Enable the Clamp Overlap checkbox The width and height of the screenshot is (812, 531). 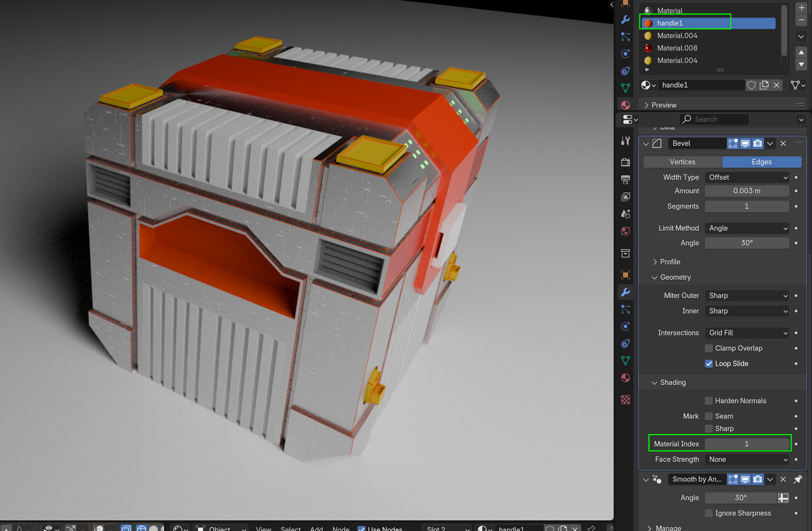709,348
